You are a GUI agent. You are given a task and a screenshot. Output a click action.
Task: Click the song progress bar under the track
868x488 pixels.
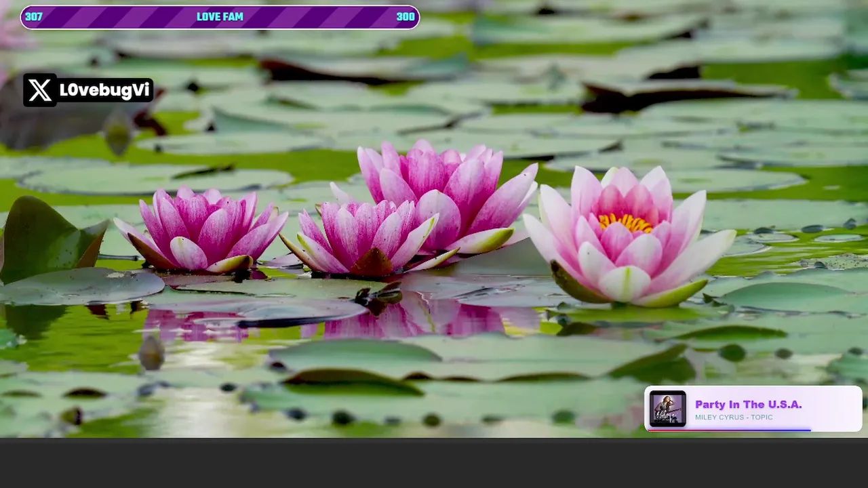730,430
